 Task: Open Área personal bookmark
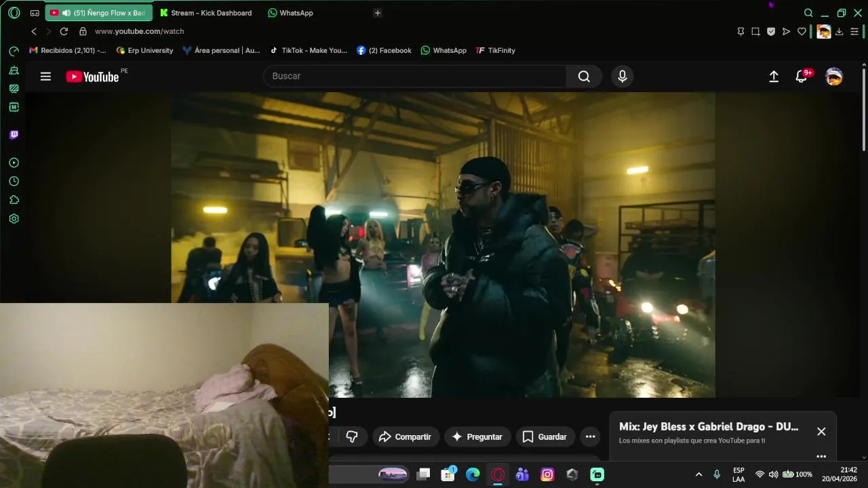click(221, 50)
